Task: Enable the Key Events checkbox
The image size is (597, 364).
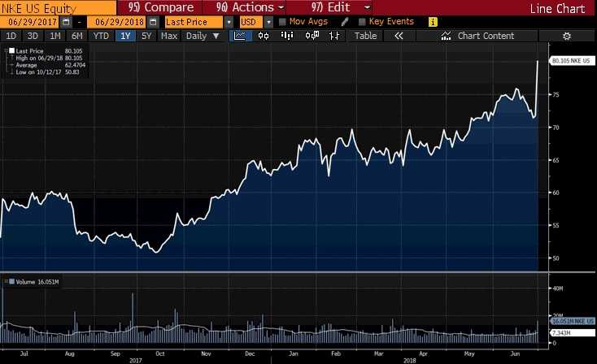Action: click(x=362, y=22)
